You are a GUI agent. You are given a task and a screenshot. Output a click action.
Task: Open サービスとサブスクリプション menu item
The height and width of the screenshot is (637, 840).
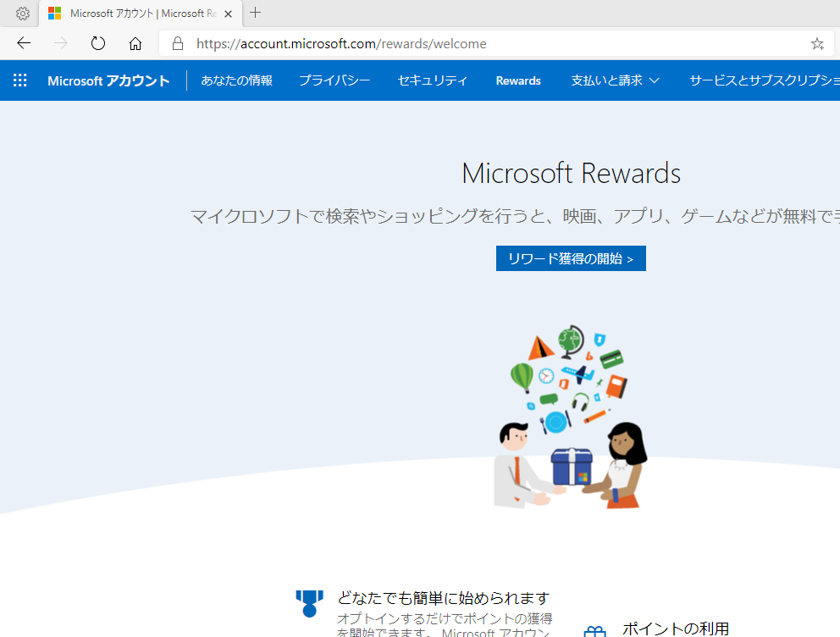pyautogui.click(x=765, y=80)
